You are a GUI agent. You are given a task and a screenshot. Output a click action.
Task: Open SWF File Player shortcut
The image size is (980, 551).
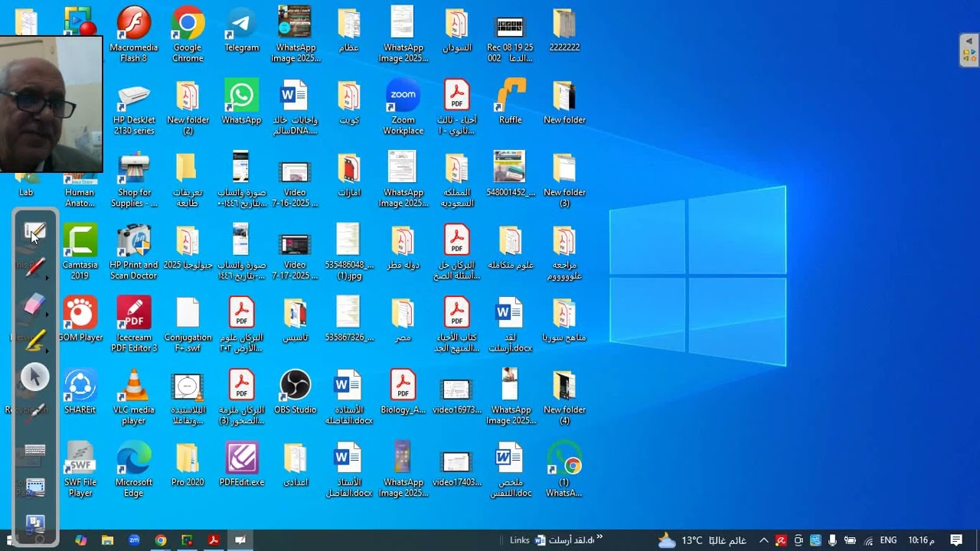point(80,470)
